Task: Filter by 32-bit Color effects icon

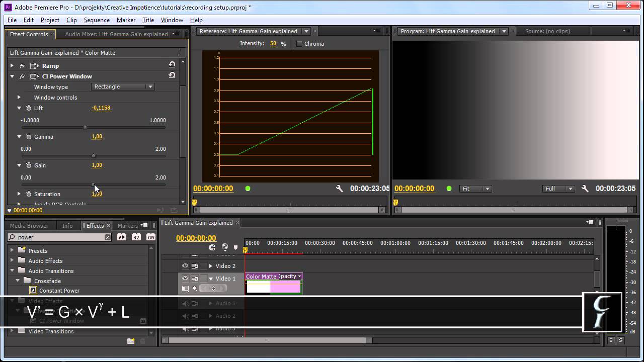Action: click(x=136, y=237)
